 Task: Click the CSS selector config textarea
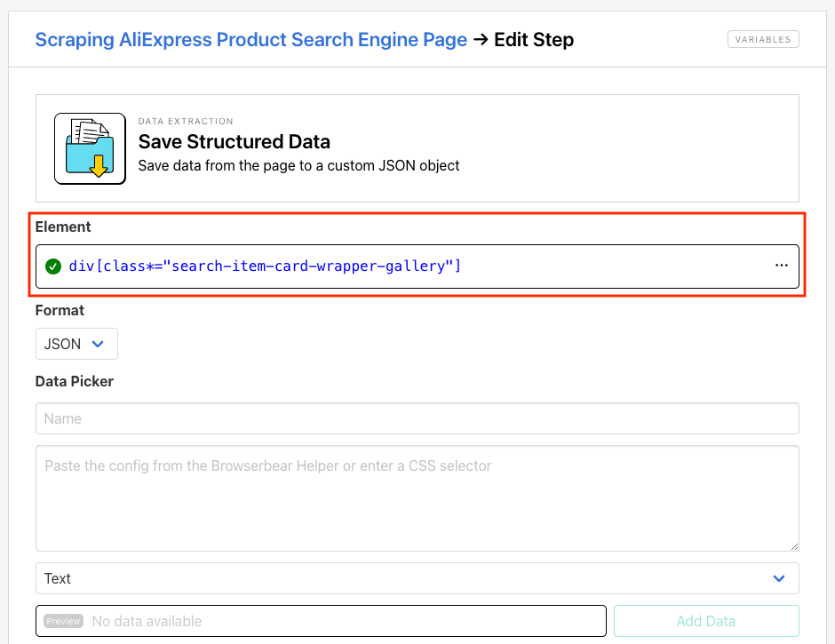[417, 498]
